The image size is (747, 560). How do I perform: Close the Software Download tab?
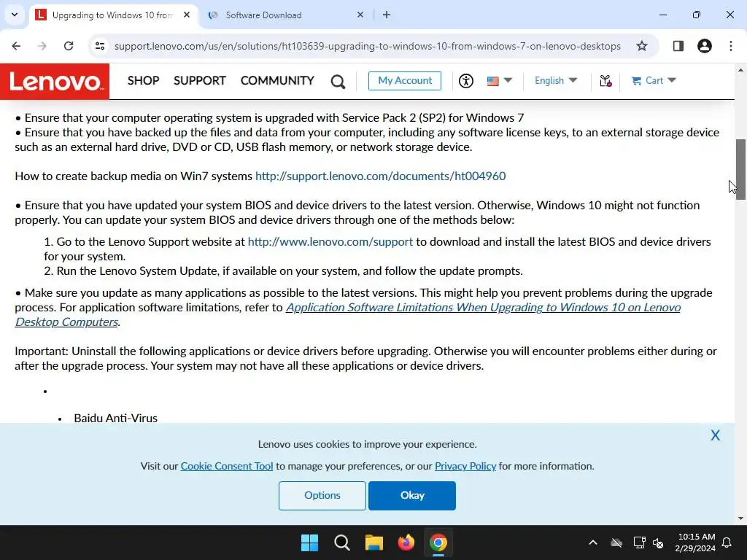click(x=360, y=15)
